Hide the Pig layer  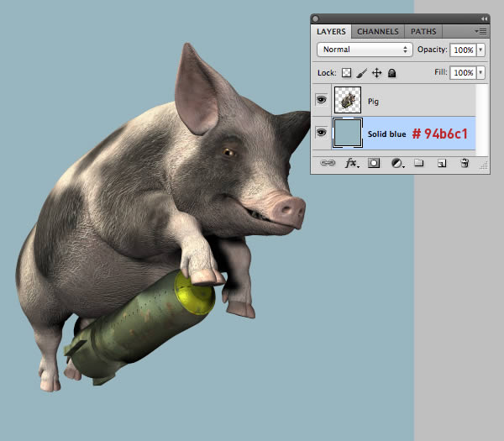(x=321, y=100)
